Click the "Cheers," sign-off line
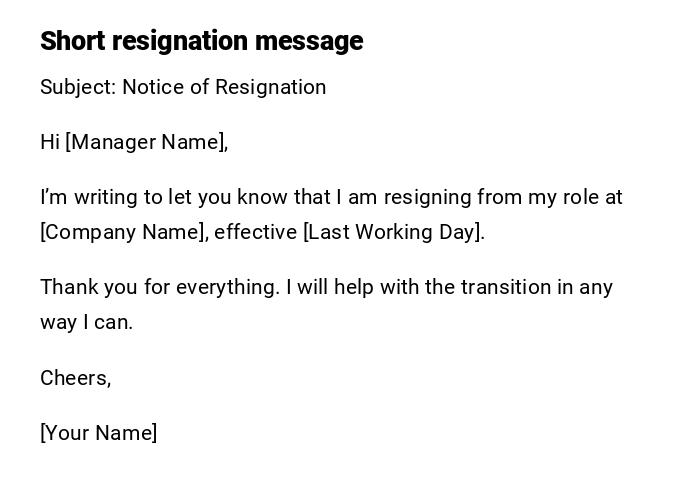Viewport: 700px width, 495px height. [x=75, y=378]
